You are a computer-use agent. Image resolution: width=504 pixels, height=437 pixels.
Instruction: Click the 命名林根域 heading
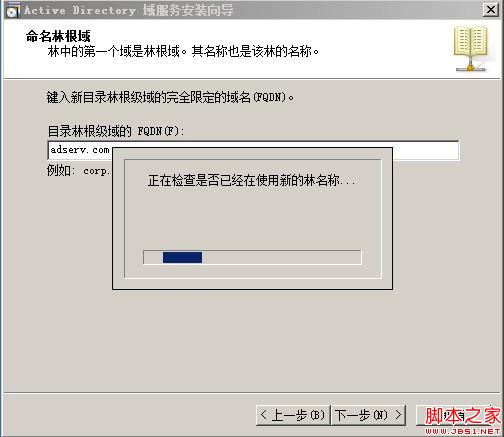pyautogui.click(x=58, y=36)
